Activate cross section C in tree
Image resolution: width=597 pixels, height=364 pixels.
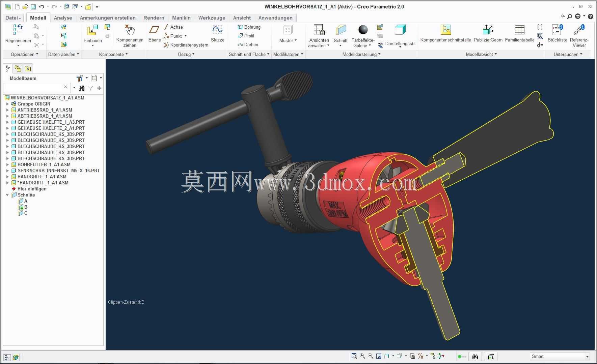tap(23, 213)
